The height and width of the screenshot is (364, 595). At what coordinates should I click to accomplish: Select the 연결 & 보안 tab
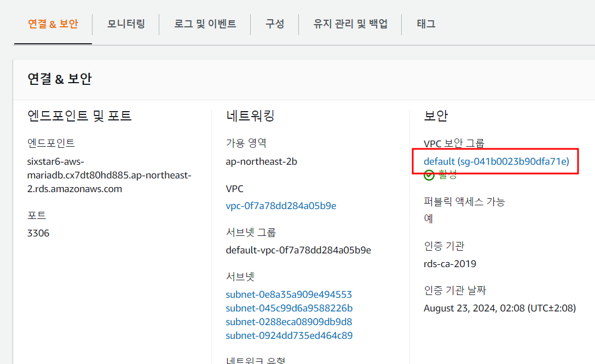pos(53,24)
